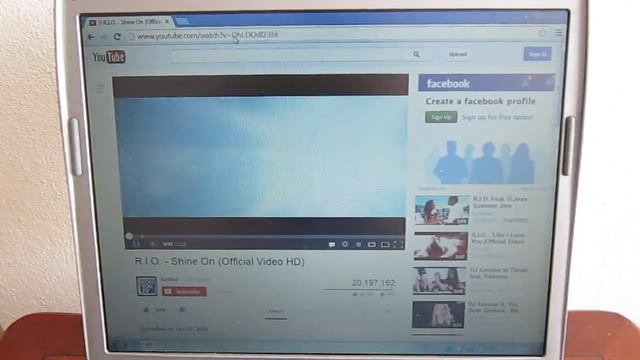Open R.I.O. Feat. U-Jean Summer Jam title link
The height and width of the screenshot is (360, 640).
click(x=500, y=202)
